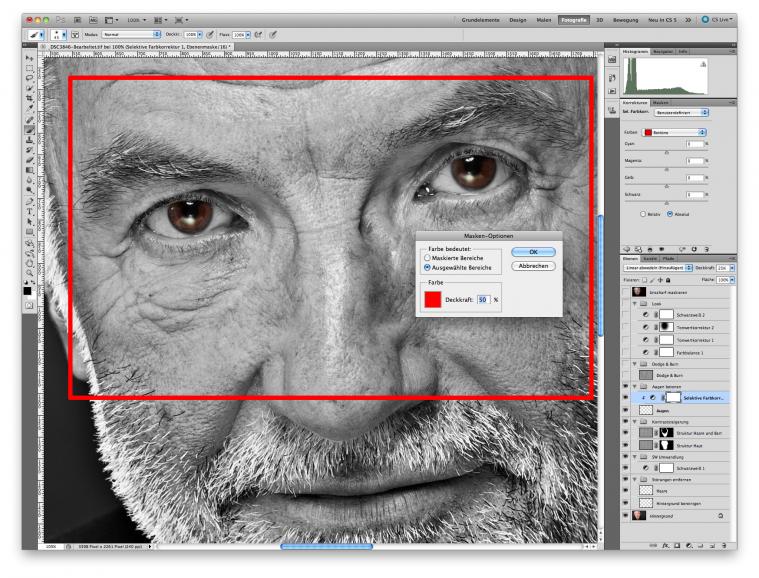The image size is (759, 578).
Task: Select the Quick Selection tool
Action: click(x=29, y=88)
